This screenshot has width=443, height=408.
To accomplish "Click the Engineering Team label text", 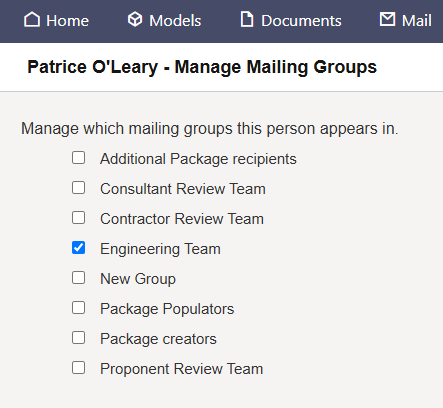I will tap(160, 249).
